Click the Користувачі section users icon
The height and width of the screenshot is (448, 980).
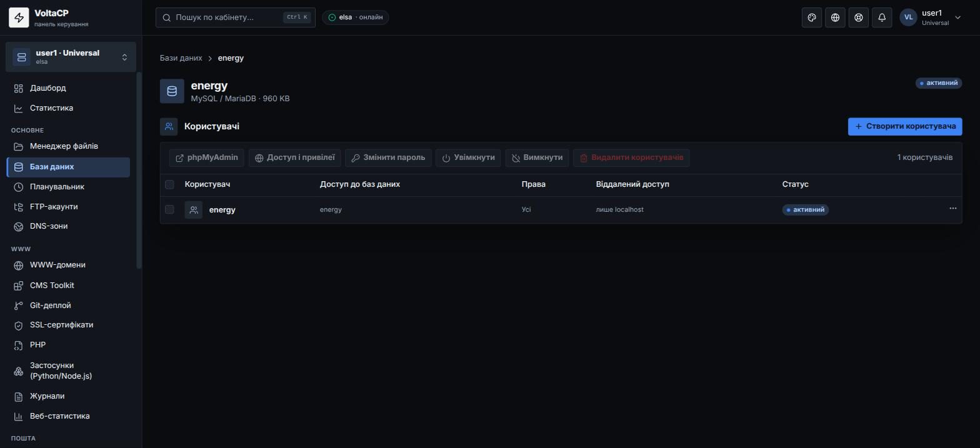[x=169, y=126]
